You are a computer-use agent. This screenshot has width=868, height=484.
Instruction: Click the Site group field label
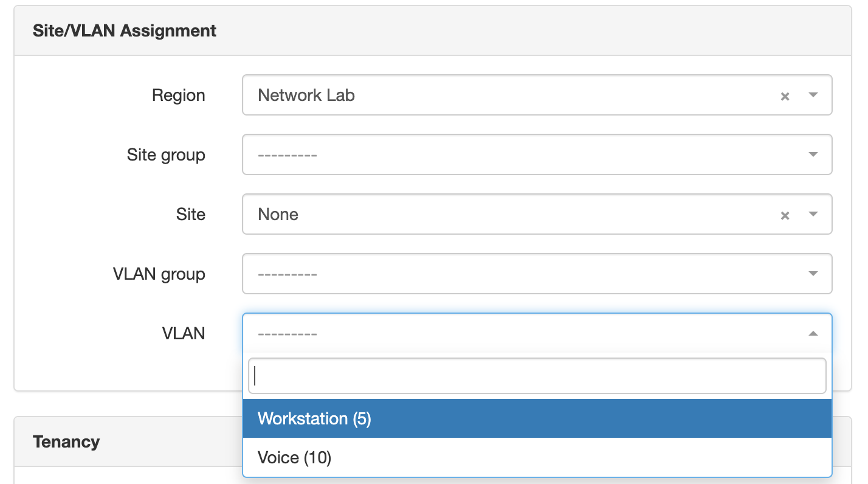point(166,155)
